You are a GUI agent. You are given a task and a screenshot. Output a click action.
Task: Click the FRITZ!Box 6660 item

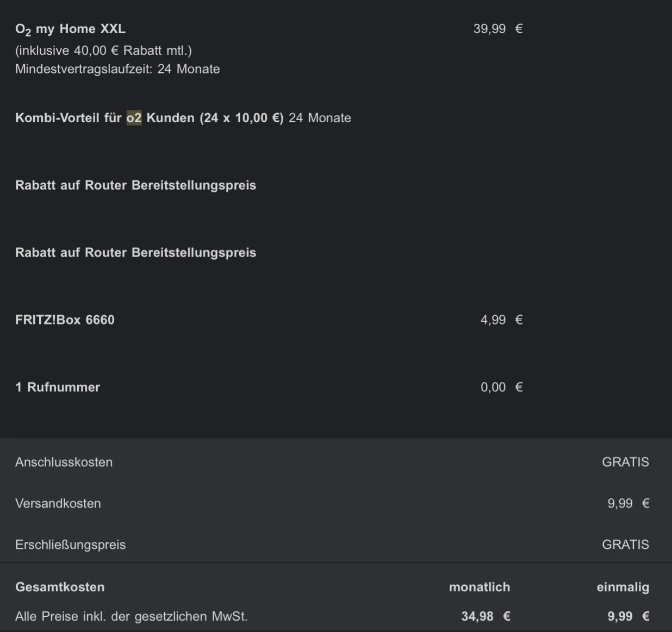tap(65, 320)
